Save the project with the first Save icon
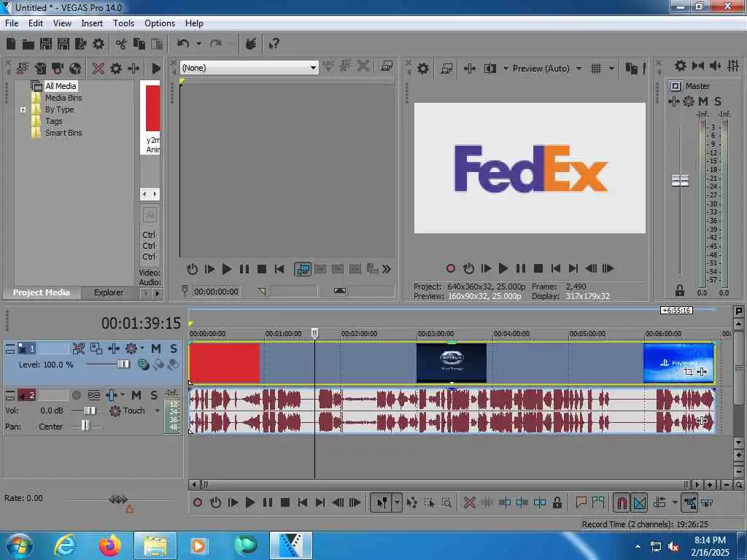 tap(46, 44)
